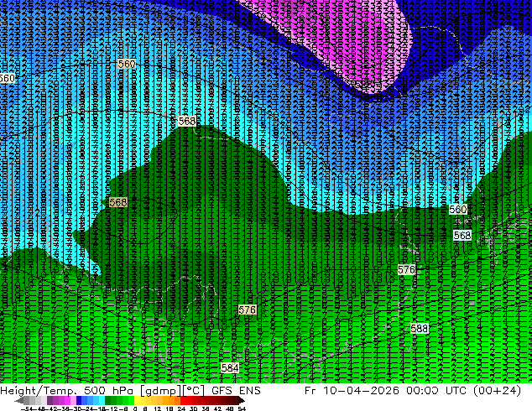
Task: Click the 560 label in the upper light-blue area
Action: [127, 64]
